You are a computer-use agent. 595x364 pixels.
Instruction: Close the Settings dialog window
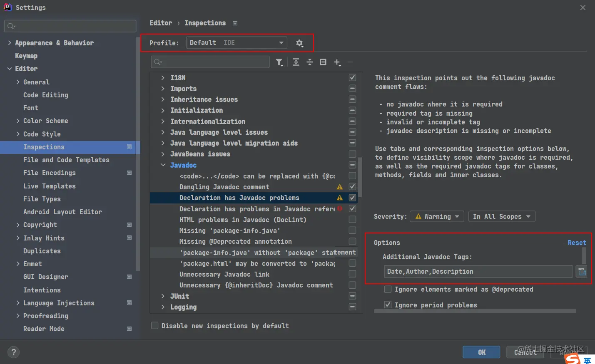click(583, 7)
